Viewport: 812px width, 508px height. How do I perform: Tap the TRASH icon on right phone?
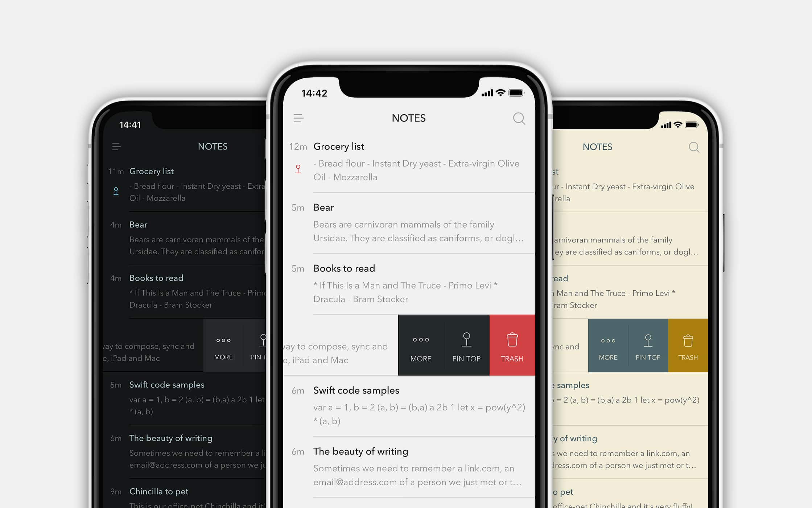click(687, 345)
